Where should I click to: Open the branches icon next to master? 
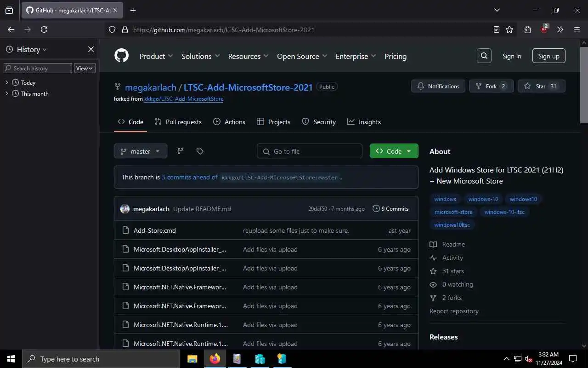click(x=181, y=151)
